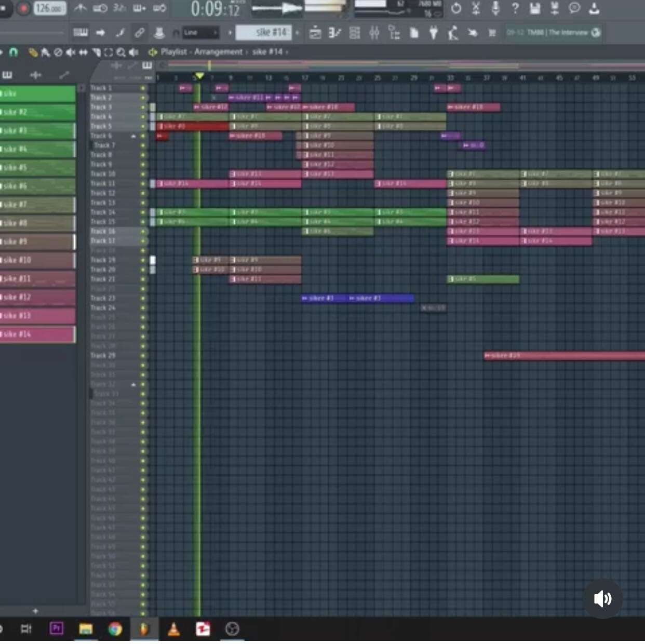Image resolution: width=645 pixels, height=644 pixels.
Task: Select pattern sike #12 in picker
Action: coord(38,297)
